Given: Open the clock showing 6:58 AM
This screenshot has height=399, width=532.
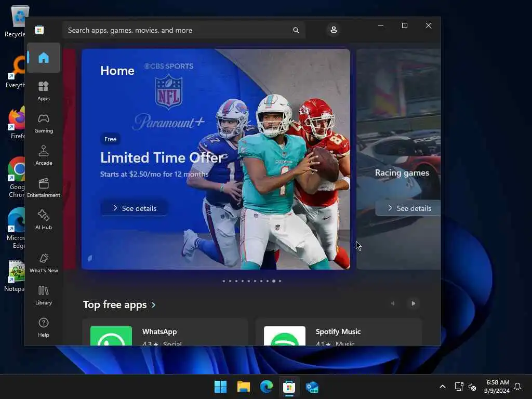Looking at the screenshot, I should pos(497,387).
